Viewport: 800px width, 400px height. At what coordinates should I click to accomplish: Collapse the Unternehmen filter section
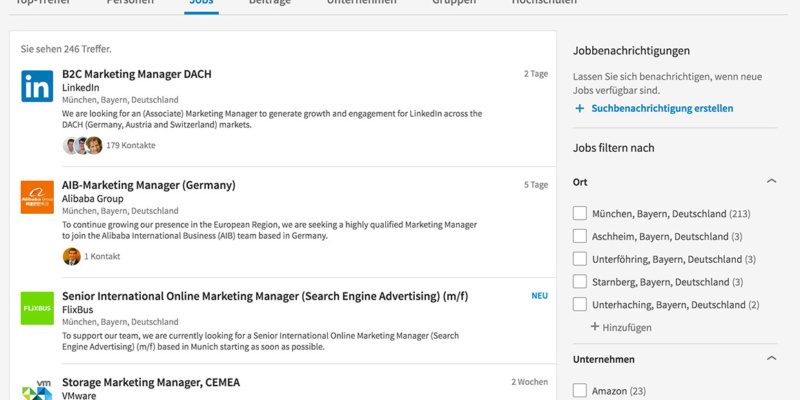point(771,359)
